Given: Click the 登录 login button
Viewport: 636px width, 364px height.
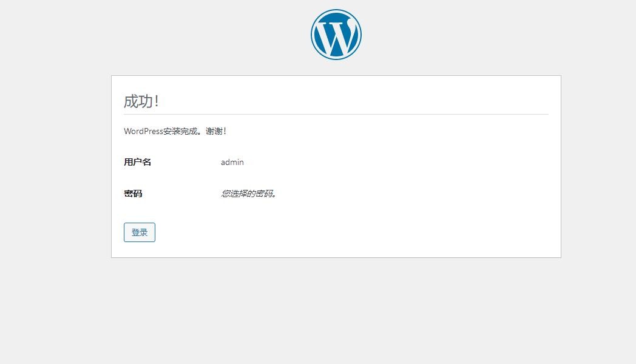Looking at the screenshot, I should pos(140,232).
